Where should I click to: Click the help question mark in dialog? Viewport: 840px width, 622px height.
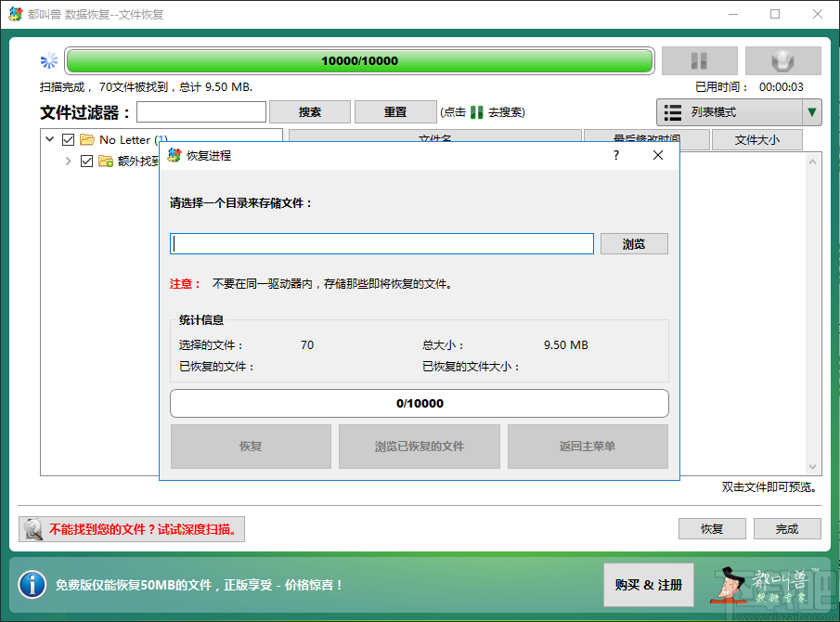point(616,155)
